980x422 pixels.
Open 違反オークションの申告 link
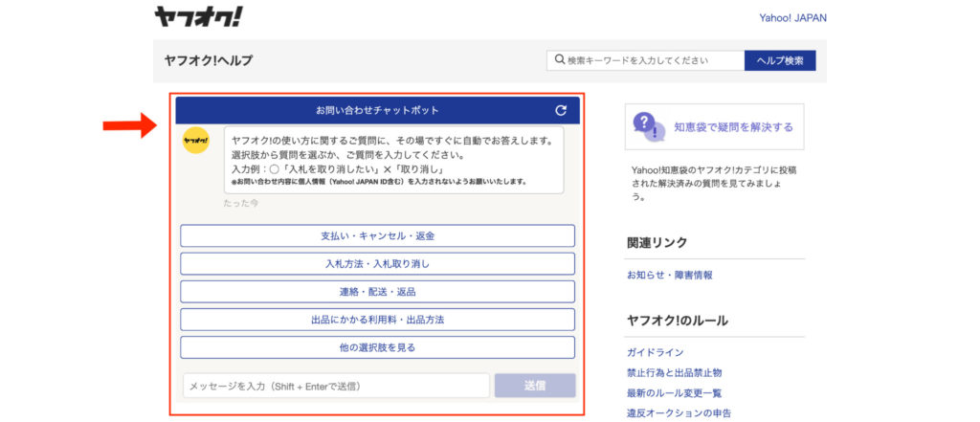679,413
